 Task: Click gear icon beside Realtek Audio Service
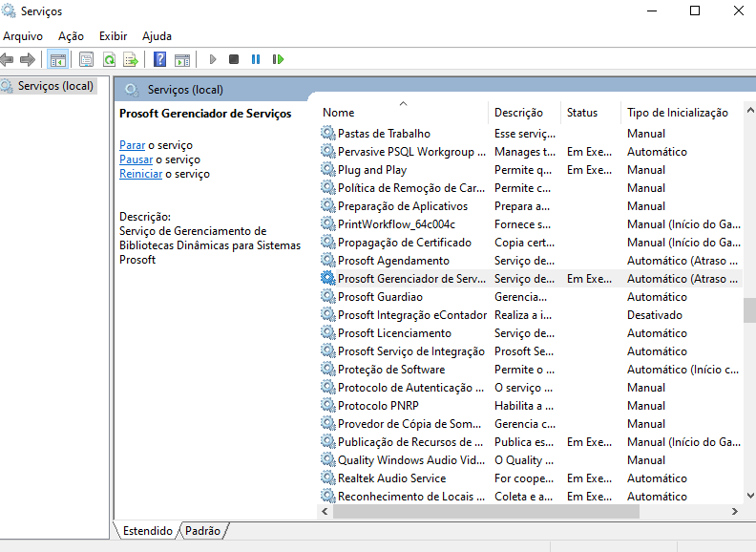coord(327,478)
